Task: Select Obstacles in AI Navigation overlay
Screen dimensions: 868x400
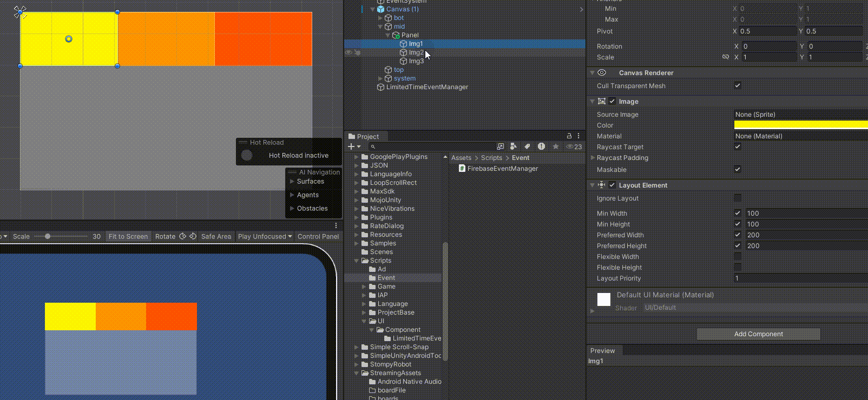Action: (312, 209)
